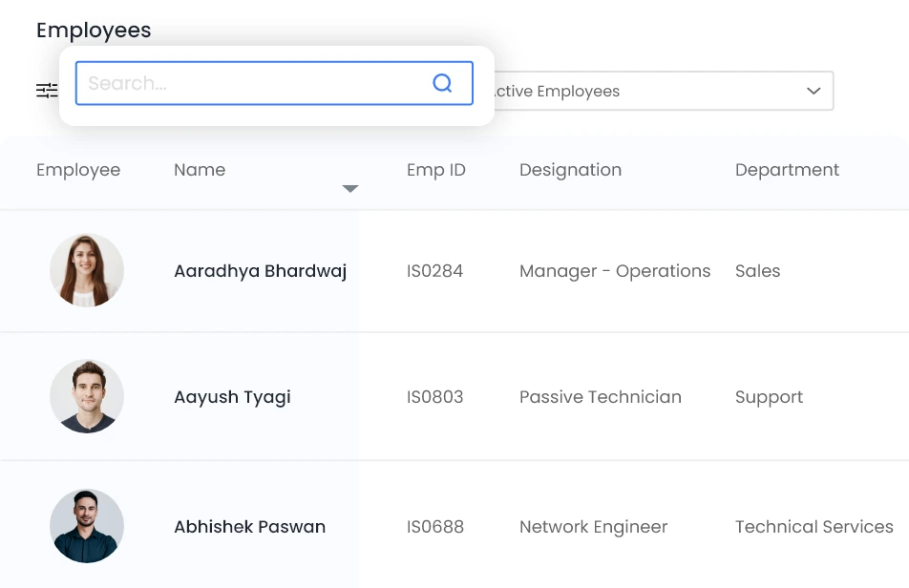
Task: Open Abhishek Paswan's employee record
Action: click(x=249, y=527)
